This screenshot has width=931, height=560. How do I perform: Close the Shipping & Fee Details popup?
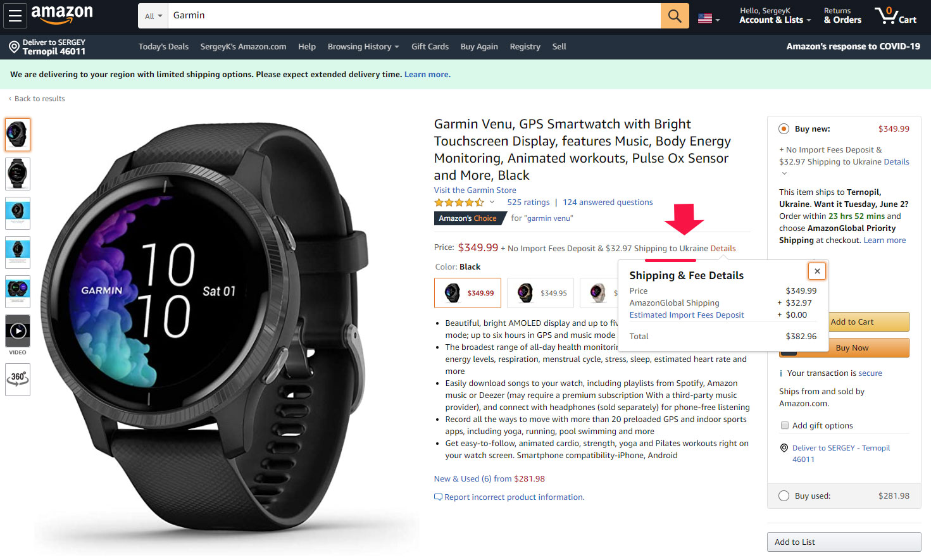(817, 271)
